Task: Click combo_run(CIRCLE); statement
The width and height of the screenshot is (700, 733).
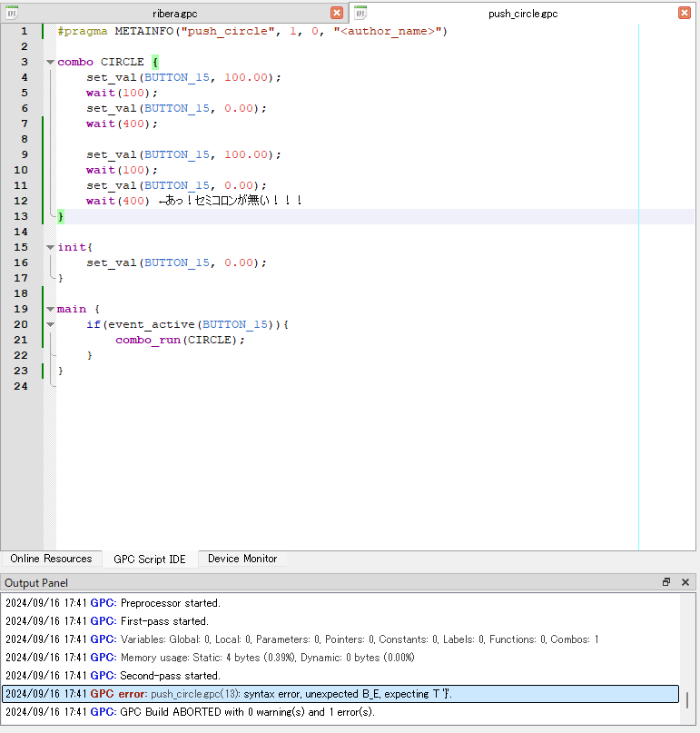Action: (x=180, y=340)
